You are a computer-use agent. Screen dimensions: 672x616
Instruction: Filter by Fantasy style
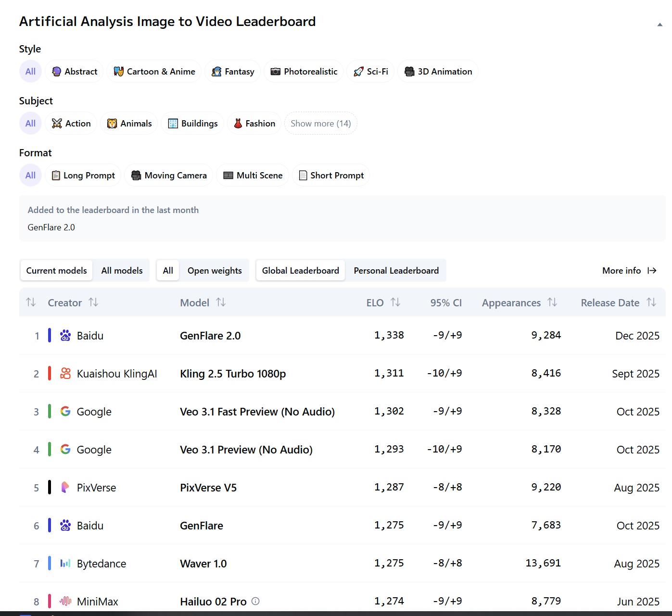233,71
